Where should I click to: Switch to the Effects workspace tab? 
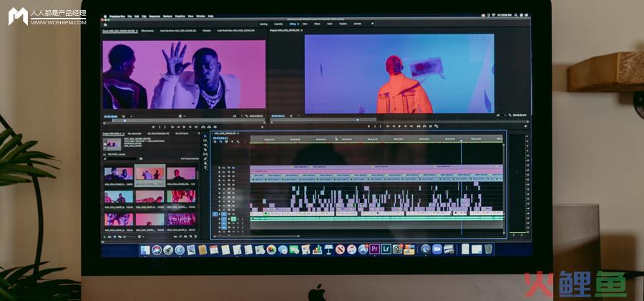pyautogui.click(x=317, y=24)
